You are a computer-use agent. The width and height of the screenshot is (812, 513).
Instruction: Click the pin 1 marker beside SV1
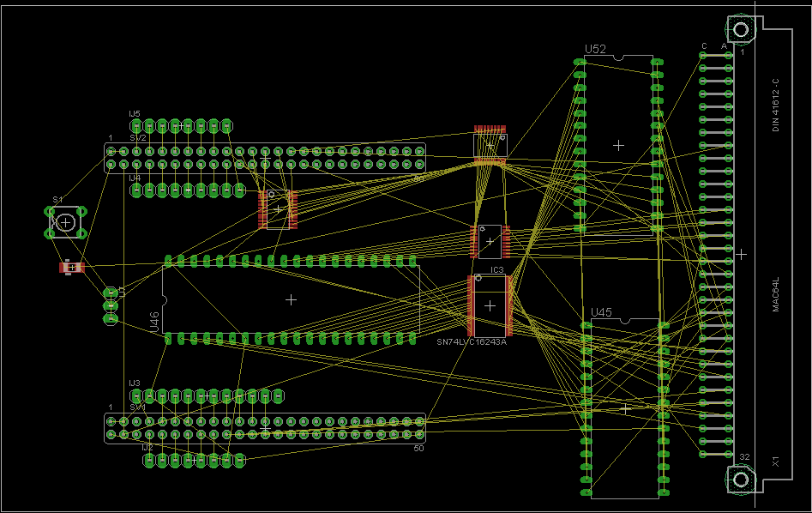point(111,407)
